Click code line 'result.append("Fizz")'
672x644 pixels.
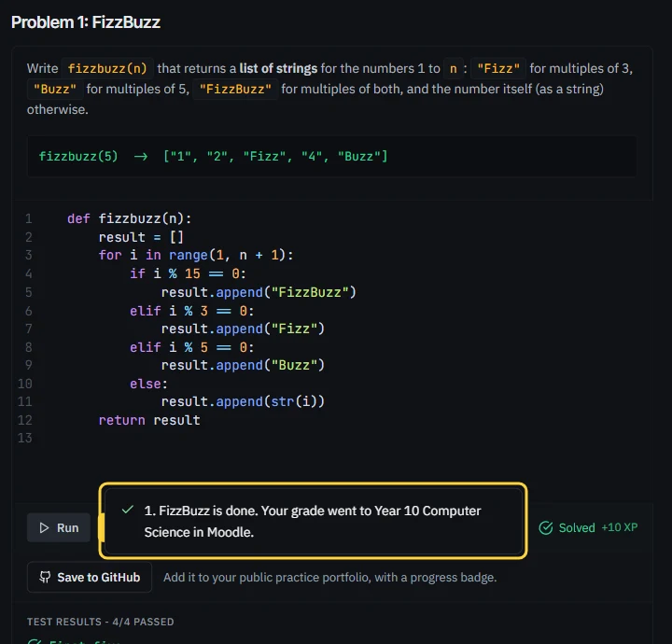click(x=243, y=329)
